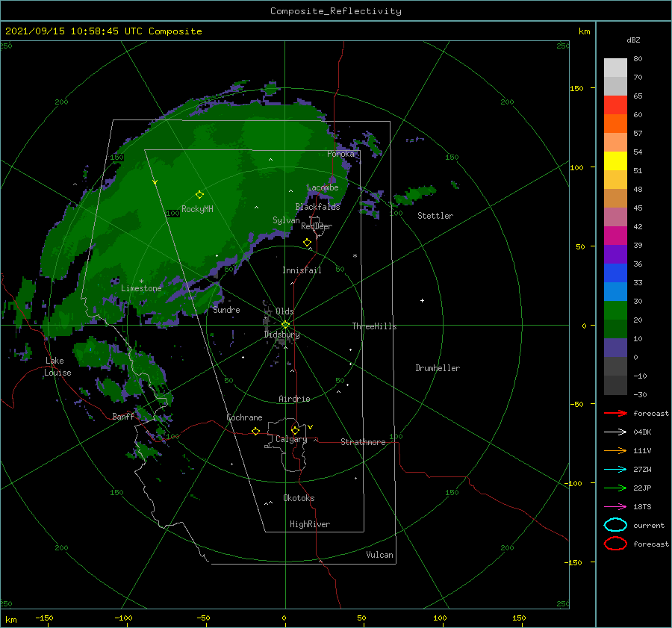This screenshot has height=628, width=672.
Task: Click the purple 36-39 dBZ color swatch
Action: pyautogui.click(x=615, y=254)
